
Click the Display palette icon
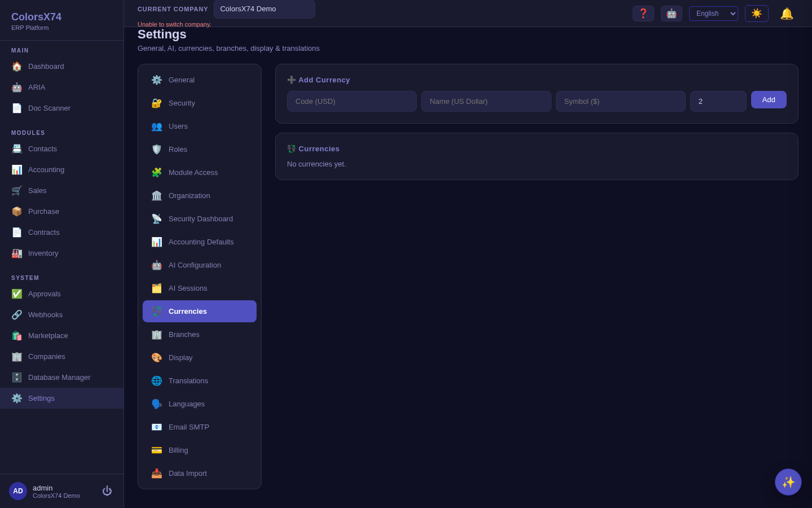(157, 358)
